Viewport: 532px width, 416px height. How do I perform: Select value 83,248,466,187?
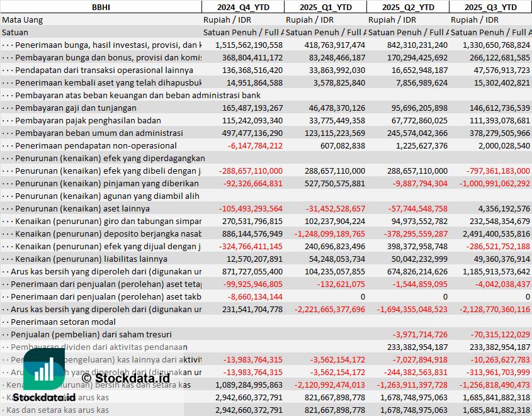(x=337, y=58)
